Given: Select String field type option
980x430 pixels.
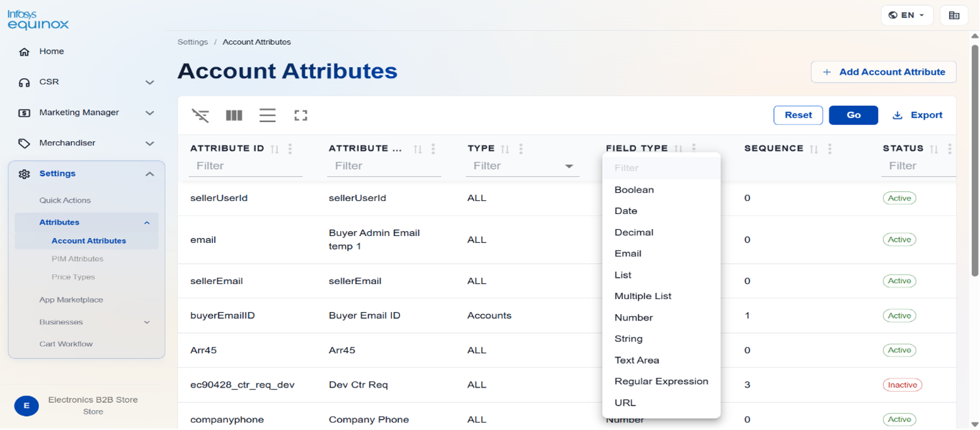Looking at the screenshot, I should tap(661, 339).
